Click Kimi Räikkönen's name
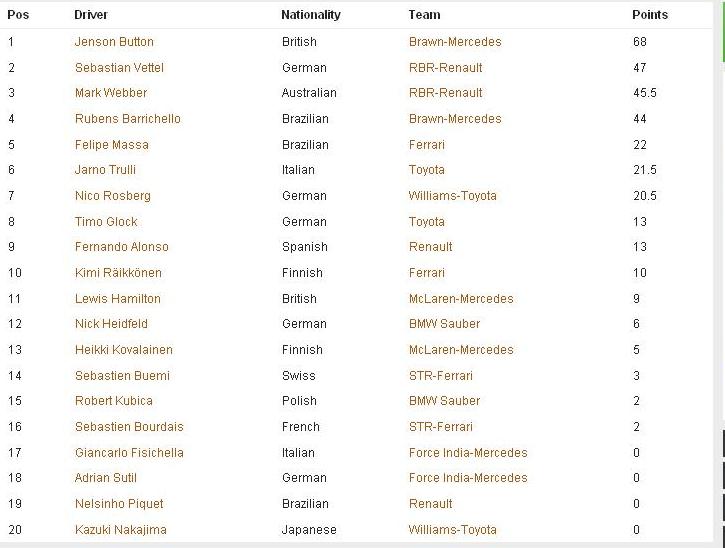The height and width of the screenshot is (548, 725). [x=118, y=273]
